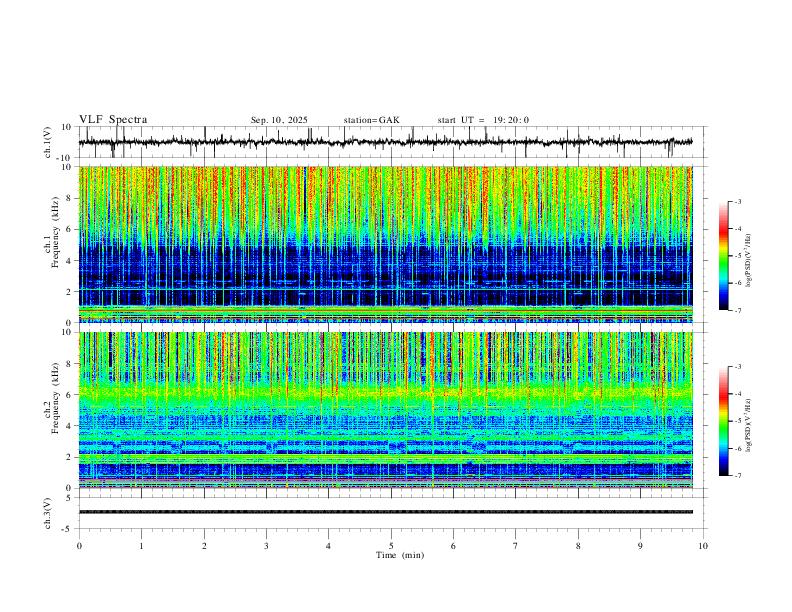Click the "-7" tick on the lower colorbar

738,475
